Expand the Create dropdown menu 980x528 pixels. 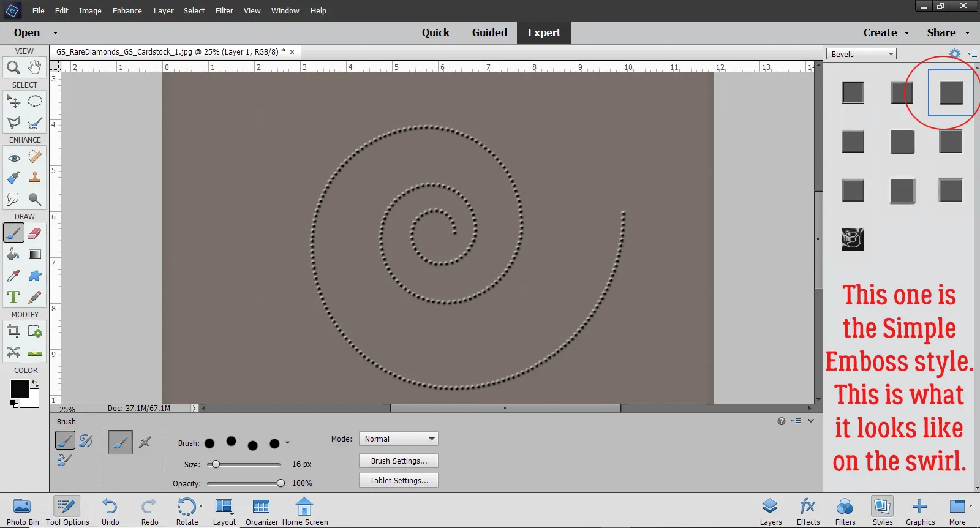tap(886, 32)
